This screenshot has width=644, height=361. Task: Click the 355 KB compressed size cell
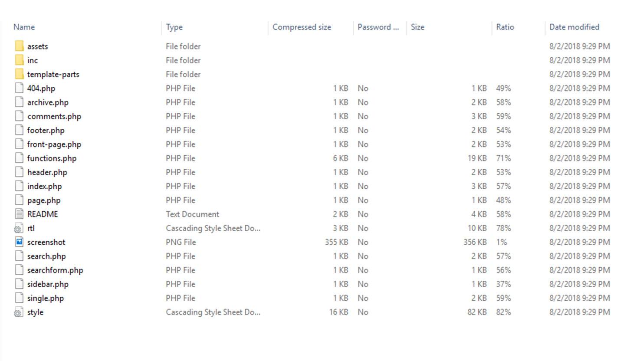[x=336, y=242]
